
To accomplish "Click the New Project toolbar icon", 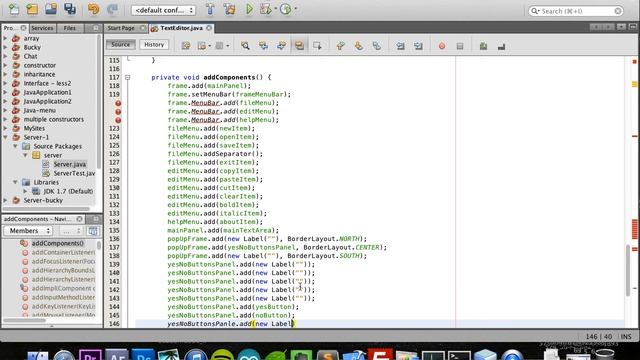I will (32, 9).
